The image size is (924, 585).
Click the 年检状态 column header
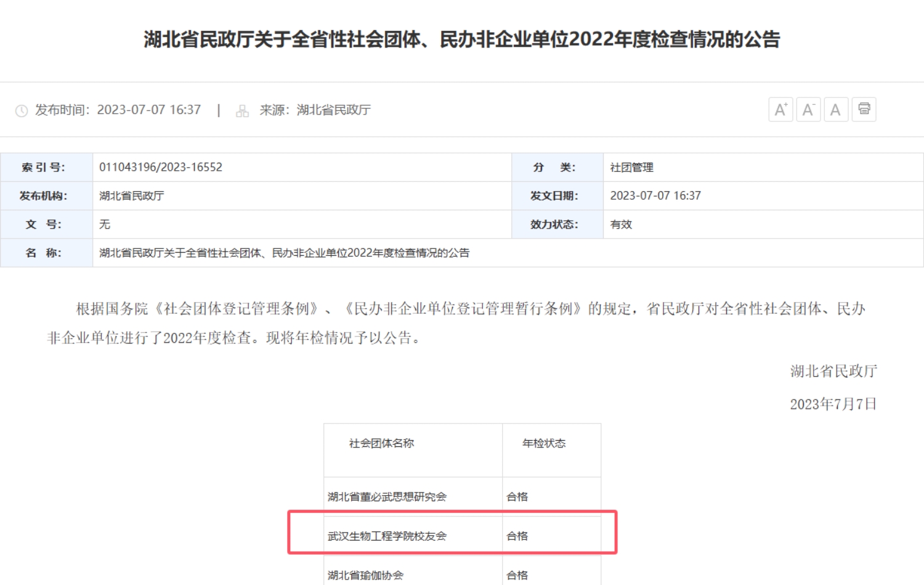(x=544, y=443)
